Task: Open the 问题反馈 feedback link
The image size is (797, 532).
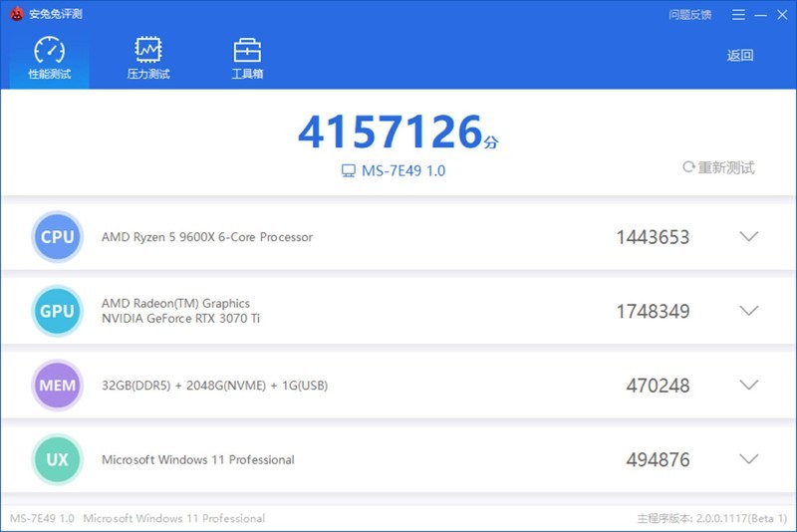Action: [x=689, y=15]
